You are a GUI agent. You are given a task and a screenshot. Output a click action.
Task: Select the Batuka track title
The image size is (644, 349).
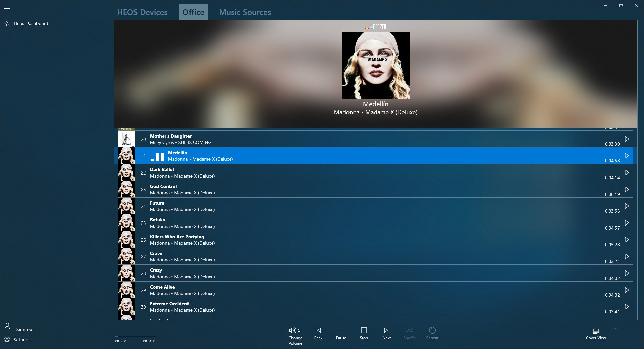pyautogui.click(x=158, y=220)
